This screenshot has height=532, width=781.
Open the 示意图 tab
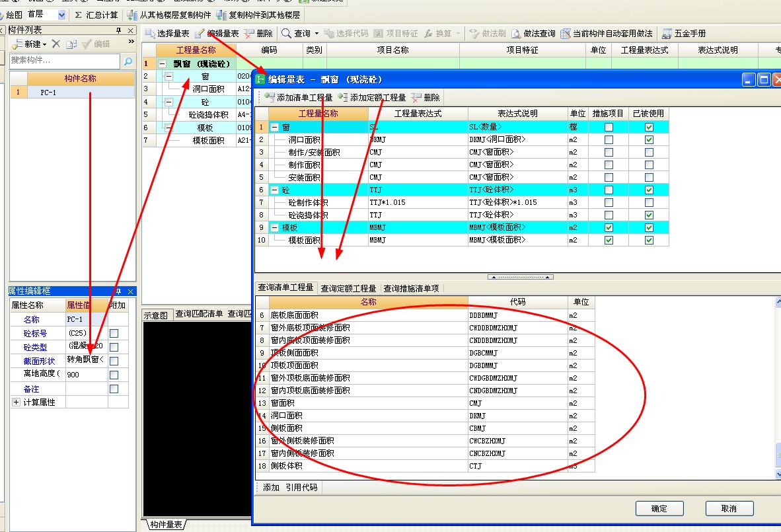[156, 315]
